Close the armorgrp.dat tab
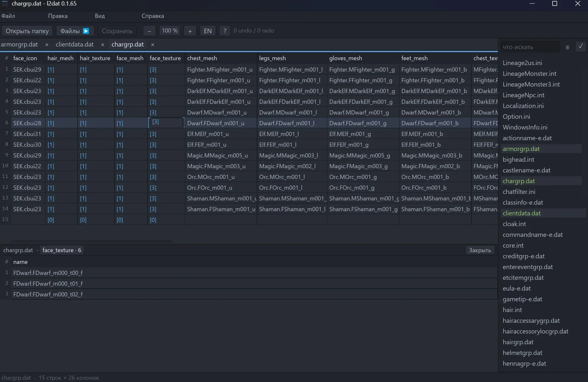This screenshot has width=588, height=382. 47,45
